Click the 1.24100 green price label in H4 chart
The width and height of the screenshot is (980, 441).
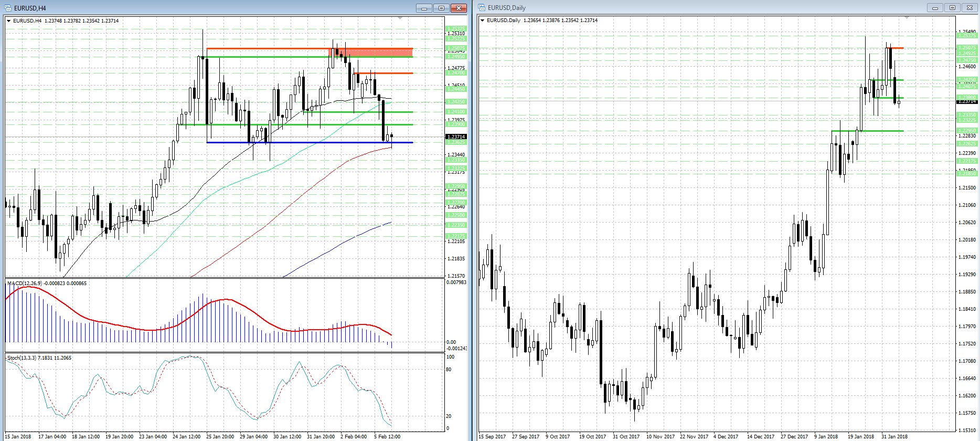point(456,112)
